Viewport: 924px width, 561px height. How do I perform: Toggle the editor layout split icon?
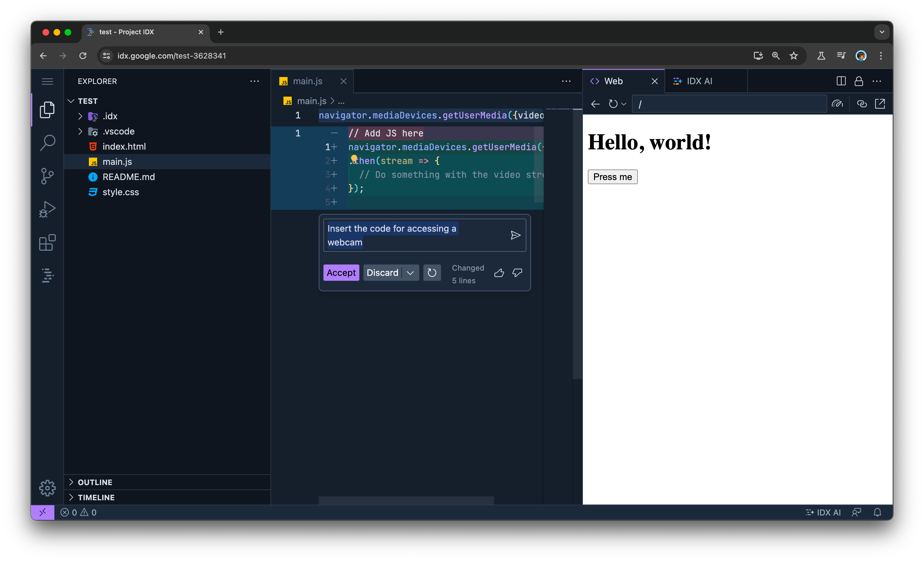[x=841, y=81]
